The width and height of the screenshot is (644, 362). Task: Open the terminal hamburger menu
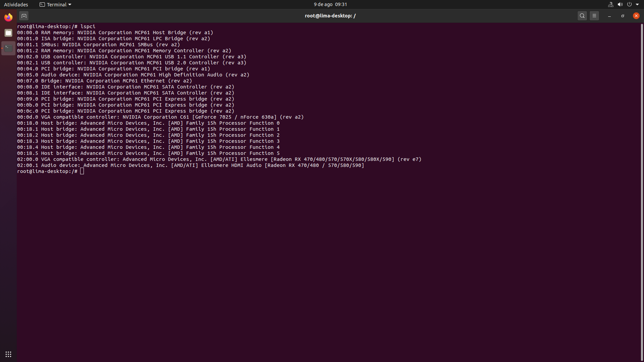tap(594, 16)
